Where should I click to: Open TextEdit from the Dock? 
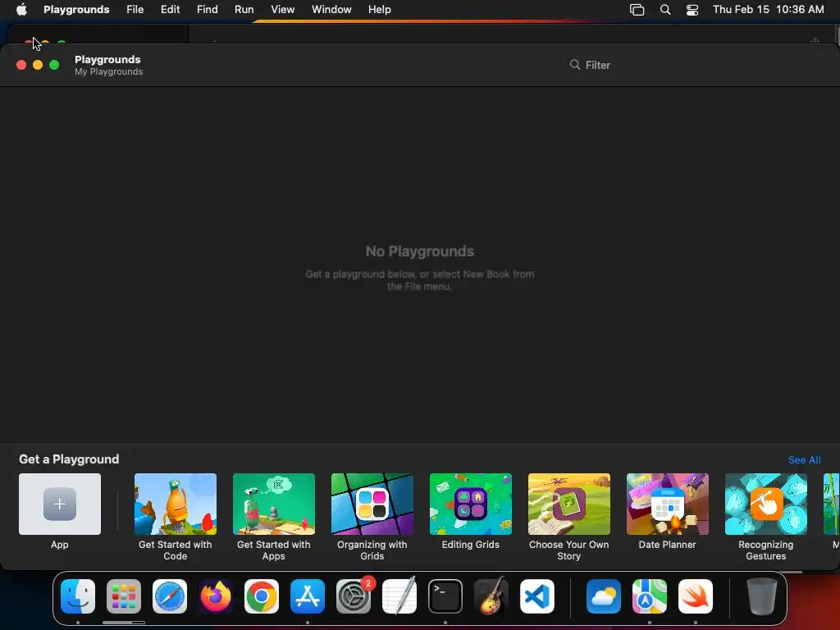tap(399, 596)
